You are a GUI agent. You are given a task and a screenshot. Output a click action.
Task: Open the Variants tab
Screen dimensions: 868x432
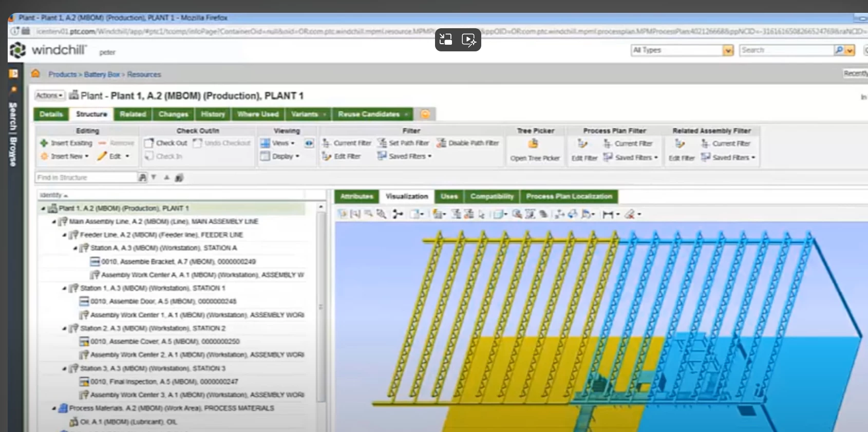coord(308,114)
